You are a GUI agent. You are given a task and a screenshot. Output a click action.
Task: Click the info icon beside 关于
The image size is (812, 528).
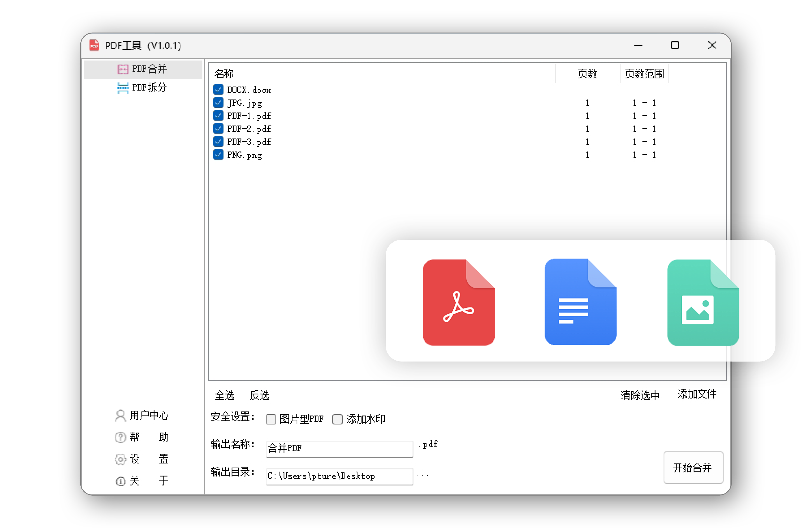120,481
